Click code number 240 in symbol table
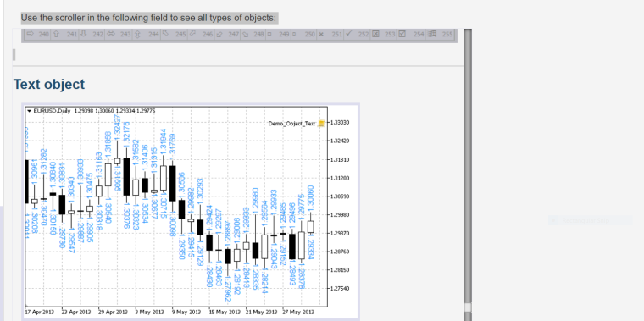The image size is (644, 321). coord(43,35)
